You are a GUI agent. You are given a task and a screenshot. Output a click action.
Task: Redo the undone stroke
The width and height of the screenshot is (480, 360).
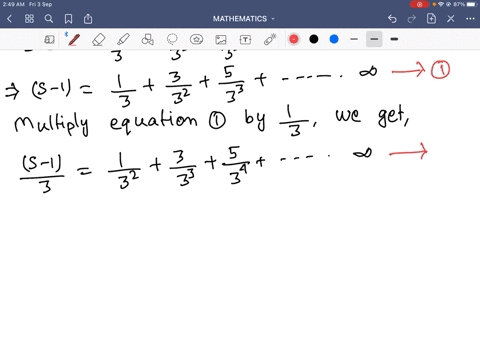(x=412, y=19)
